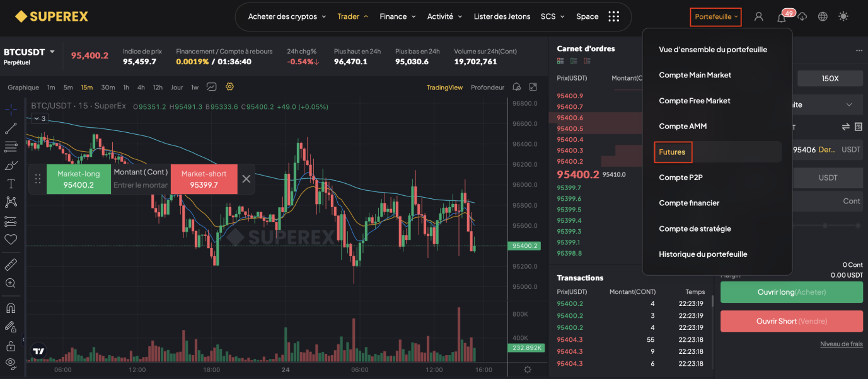Open the user profile icon
Screen dimensions: 868x379
(759, 17)
